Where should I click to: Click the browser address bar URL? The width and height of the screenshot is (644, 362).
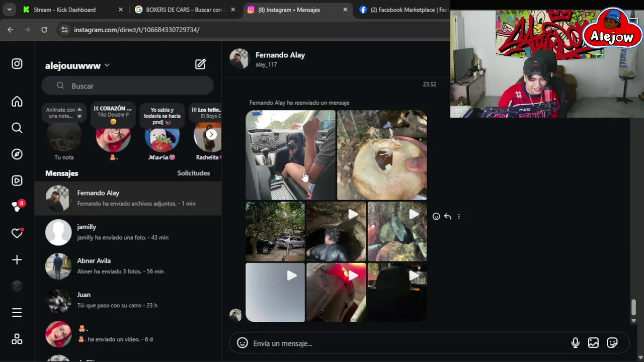pyautogui.click(x=136, y=30)
